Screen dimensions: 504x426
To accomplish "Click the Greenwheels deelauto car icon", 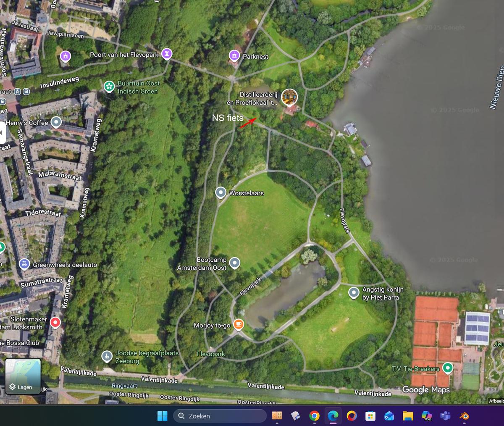I will pyautogui.click(x=24, y=264).
